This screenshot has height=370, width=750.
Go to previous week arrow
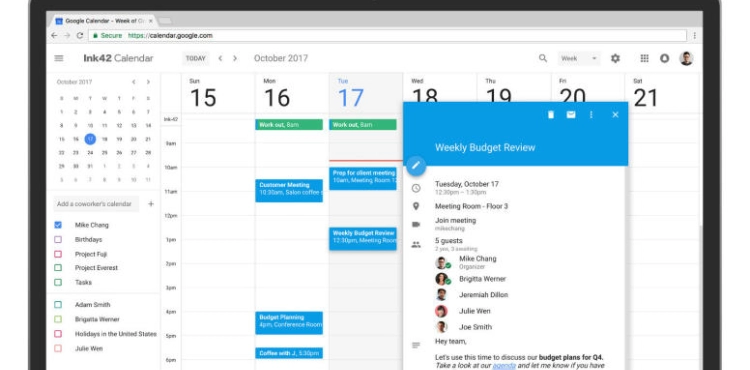pos(220,58)
